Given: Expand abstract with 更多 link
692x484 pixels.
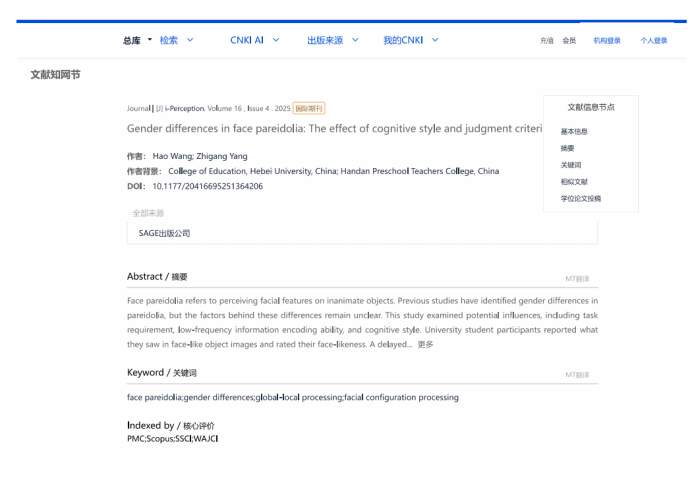Looking at the screenshot, I should pos(425,344).
